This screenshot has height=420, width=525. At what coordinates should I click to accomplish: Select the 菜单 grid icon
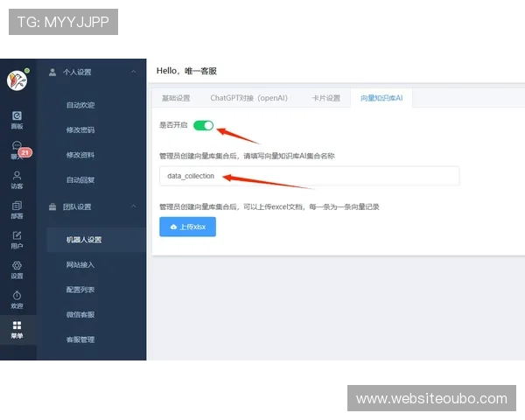tap(17, 330)
